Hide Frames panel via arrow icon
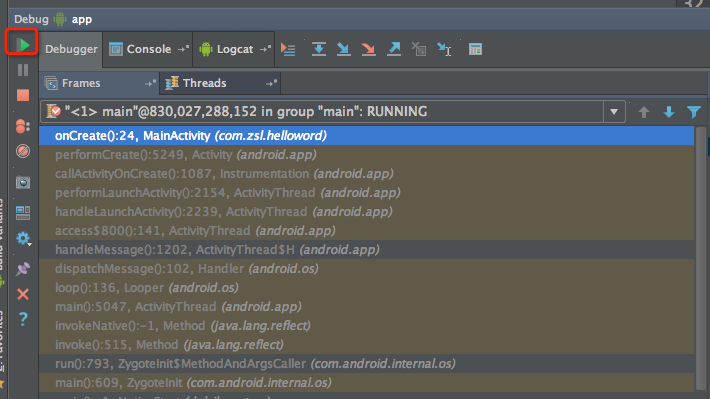Image resolution: width=710 pixels, height=399 pixels. click(x=150, y=83)
